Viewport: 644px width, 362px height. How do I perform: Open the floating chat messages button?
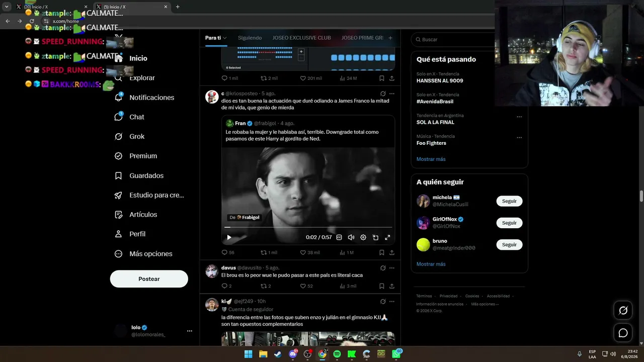click(623, 333)
